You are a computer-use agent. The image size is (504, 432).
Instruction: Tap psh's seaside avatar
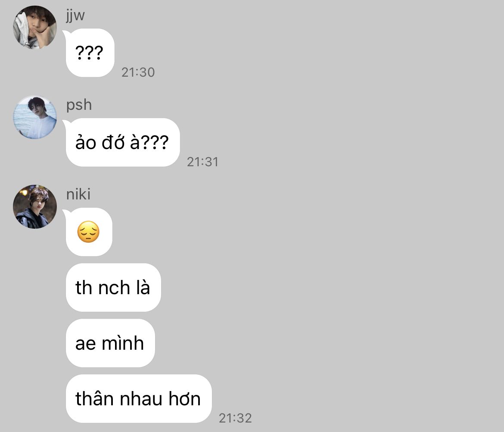(x=35, y=117)
